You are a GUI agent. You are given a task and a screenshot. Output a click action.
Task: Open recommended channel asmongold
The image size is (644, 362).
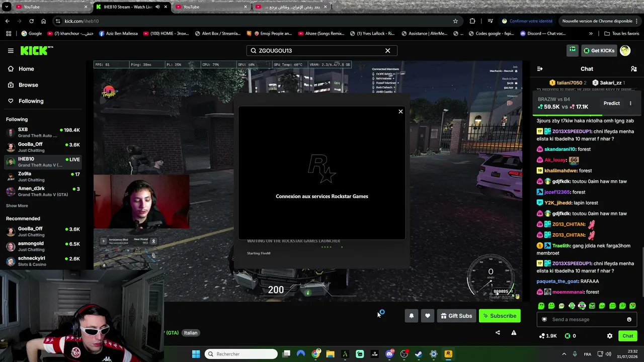click(43, 246)
